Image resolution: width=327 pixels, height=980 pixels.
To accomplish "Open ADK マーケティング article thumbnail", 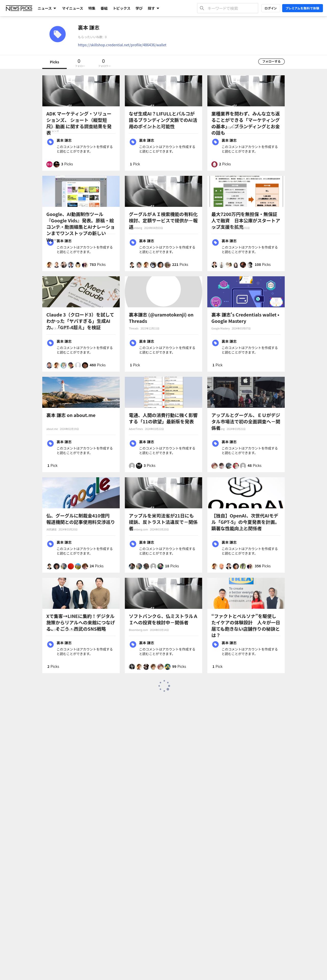I will 81,91.
